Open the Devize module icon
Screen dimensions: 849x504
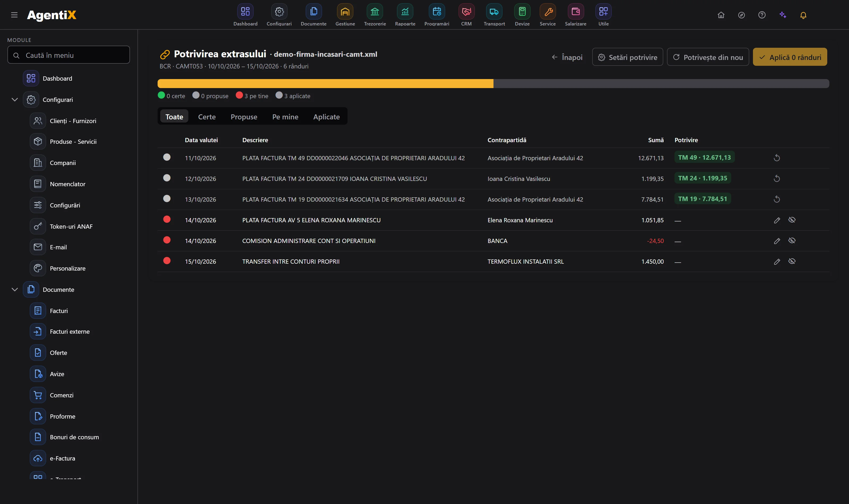click(522, 12)
